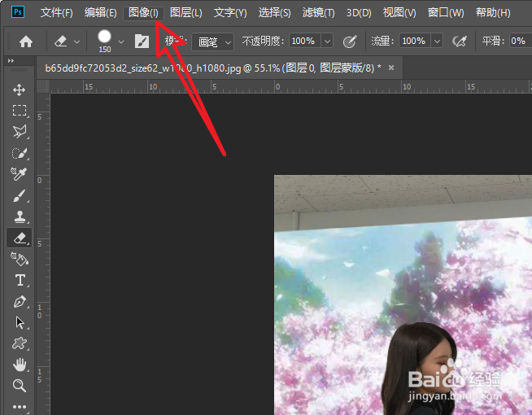The width and height of the screenshot is (532, 415).
Task: Open the eraser tool preset picker
Action: pos(67,41)
